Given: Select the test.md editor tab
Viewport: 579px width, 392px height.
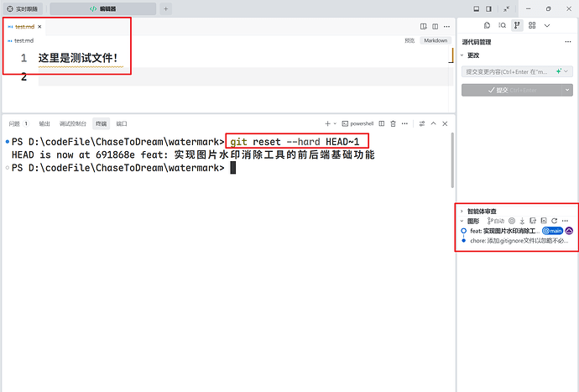Looking at the screenshot, I should coord(24,27).
